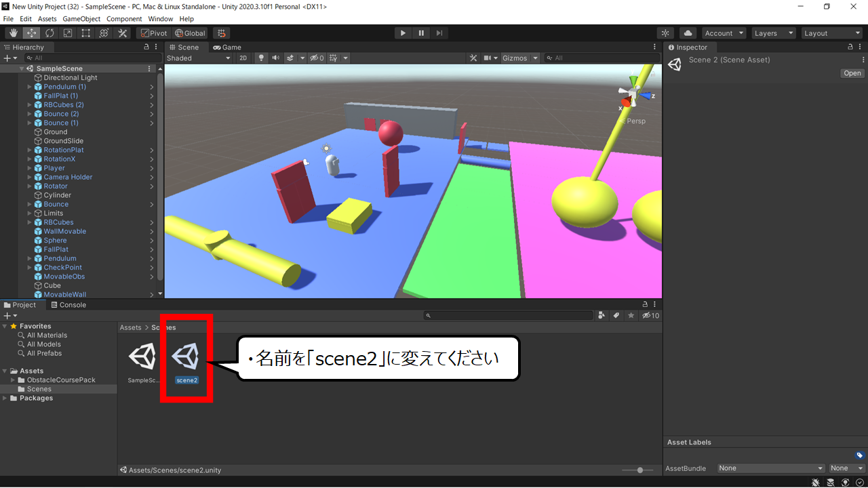Click Open button in Inspector
Image resolution: width=868 pixels, height=488 pixels.
coord(852,73)
